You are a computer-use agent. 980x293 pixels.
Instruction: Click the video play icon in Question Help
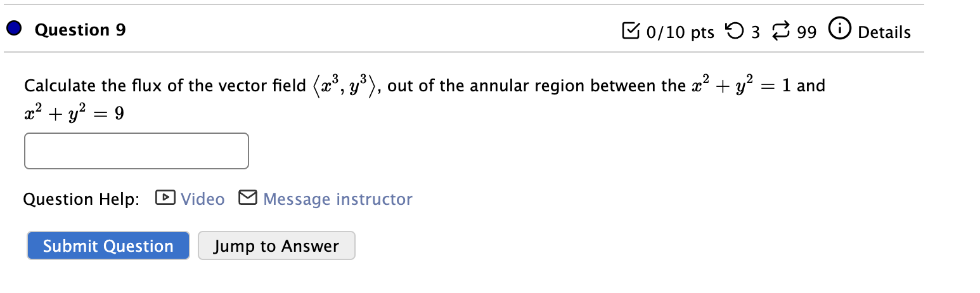click(x=165, y=199)
